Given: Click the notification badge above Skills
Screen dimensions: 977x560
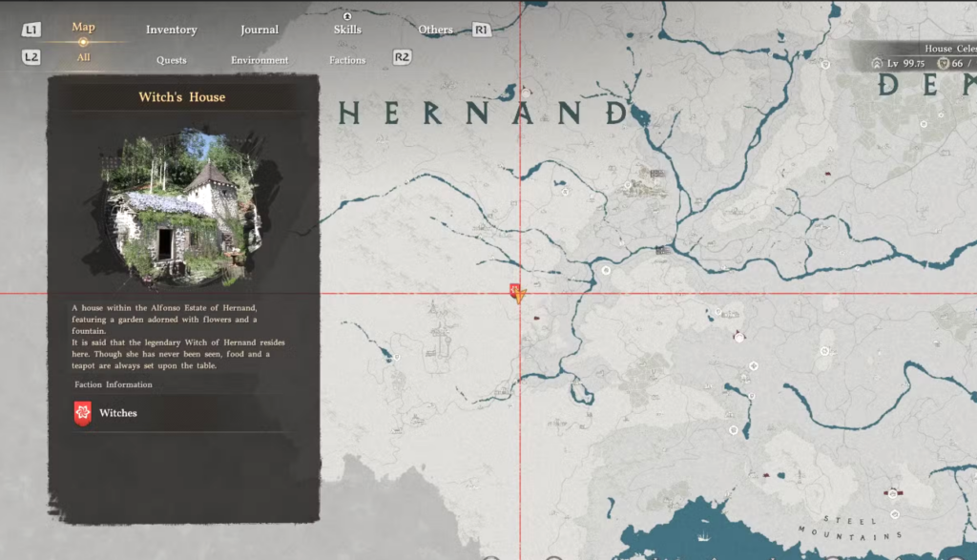Looking at the screenshot, I should pyautogui.click(x=347, y=16).
